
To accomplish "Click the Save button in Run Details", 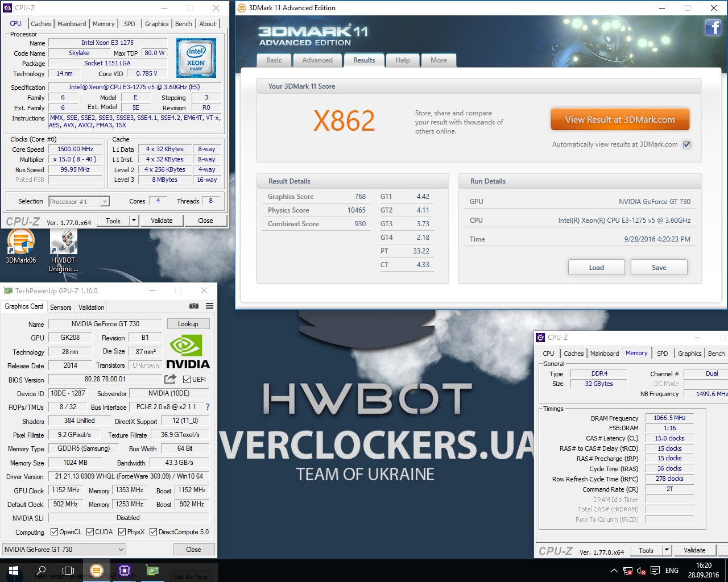I will point(659,267).
